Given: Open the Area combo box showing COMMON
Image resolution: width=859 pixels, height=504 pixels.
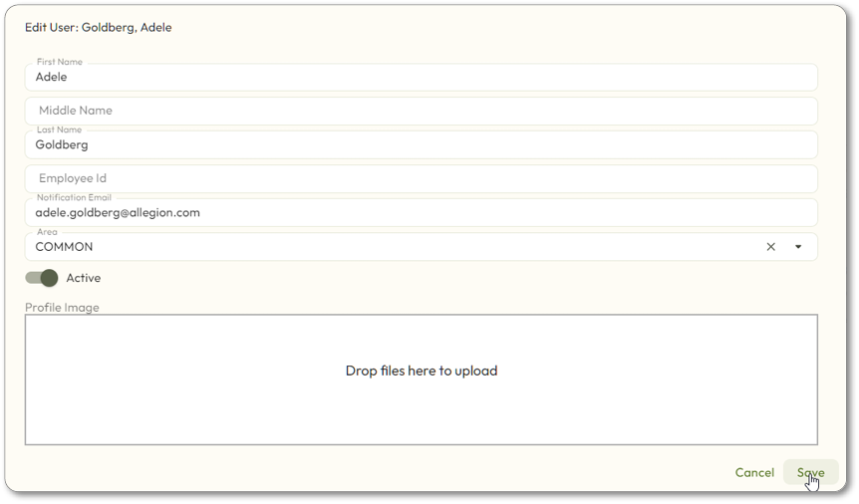Looking at the screenshot, I should pos(399,247).
